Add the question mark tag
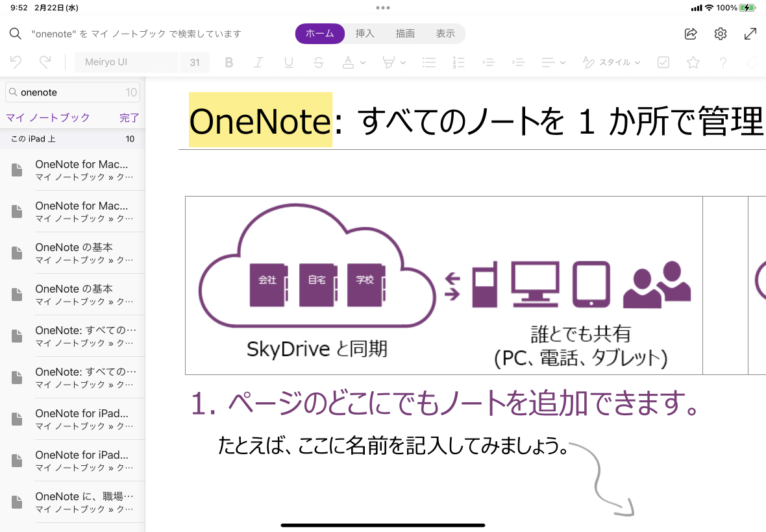The image size is (766, 532). pos(723,62)
